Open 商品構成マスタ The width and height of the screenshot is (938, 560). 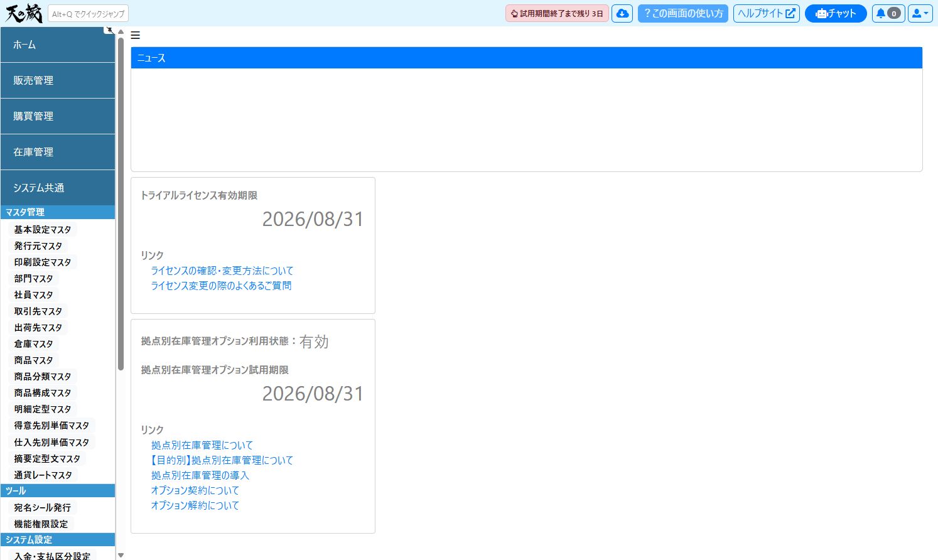43,393
